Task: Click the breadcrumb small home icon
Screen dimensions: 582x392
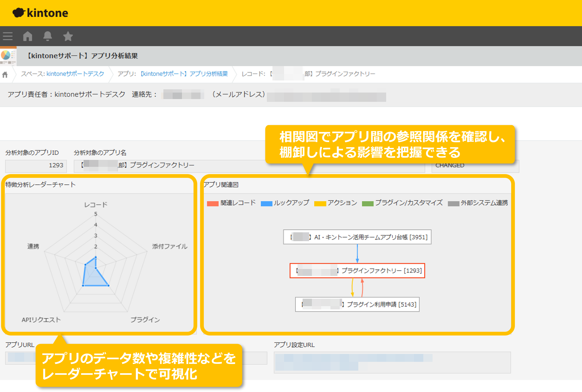Action: tap(5, 75)
